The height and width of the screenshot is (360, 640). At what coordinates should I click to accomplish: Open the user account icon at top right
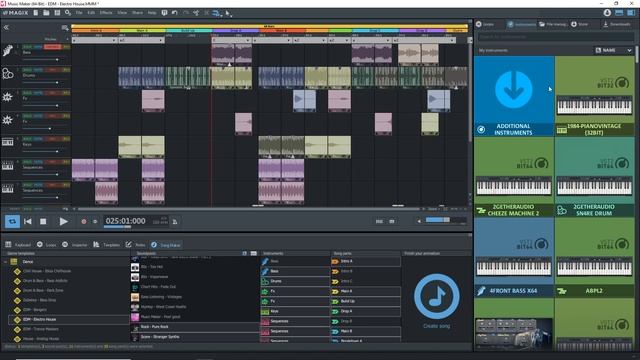607,13
